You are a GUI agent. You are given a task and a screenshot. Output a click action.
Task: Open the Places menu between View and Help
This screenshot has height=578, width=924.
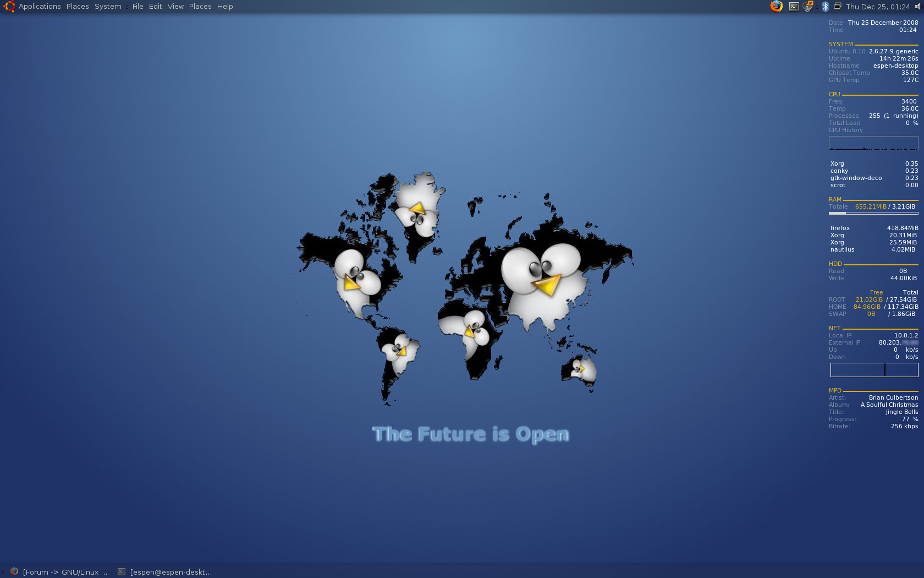click(x=200, y=7)
